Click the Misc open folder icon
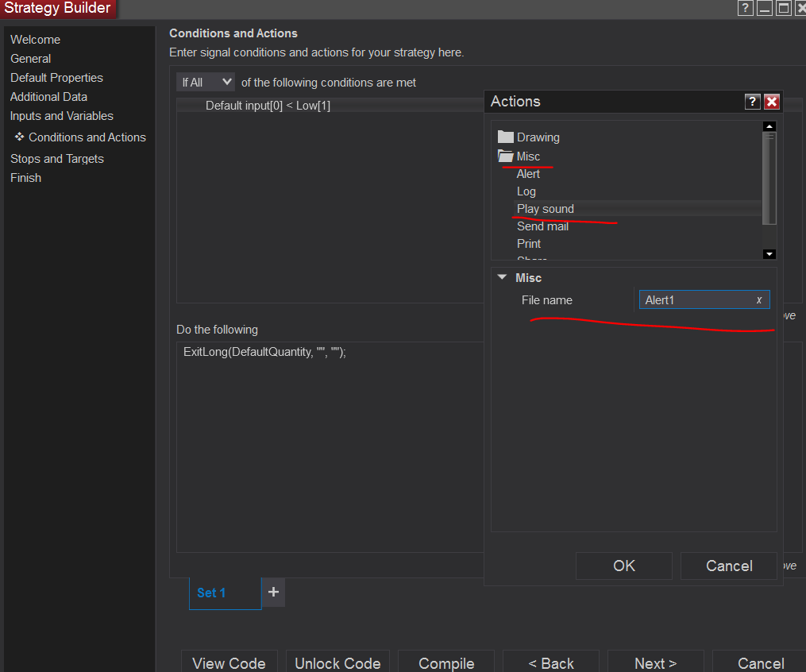806x672 pixels. click(x=505, y=156)
